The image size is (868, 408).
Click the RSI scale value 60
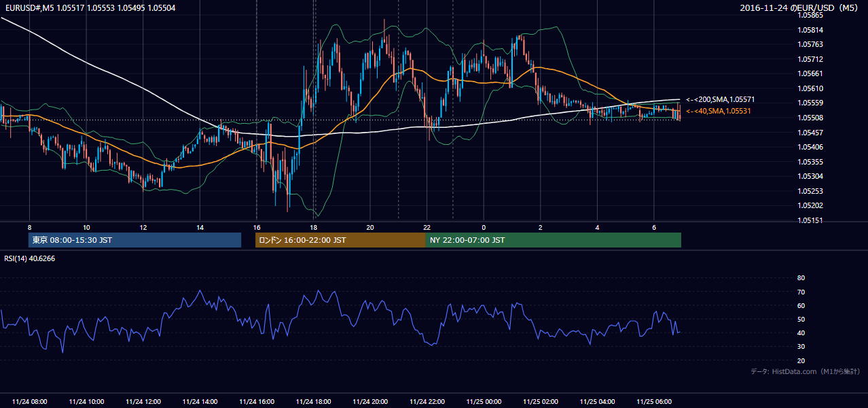tap(801, 305)
